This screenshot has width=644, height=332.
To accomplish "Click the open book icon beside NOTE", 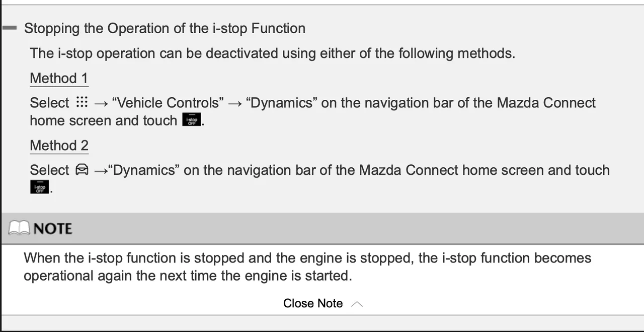I will pos(20,229).
